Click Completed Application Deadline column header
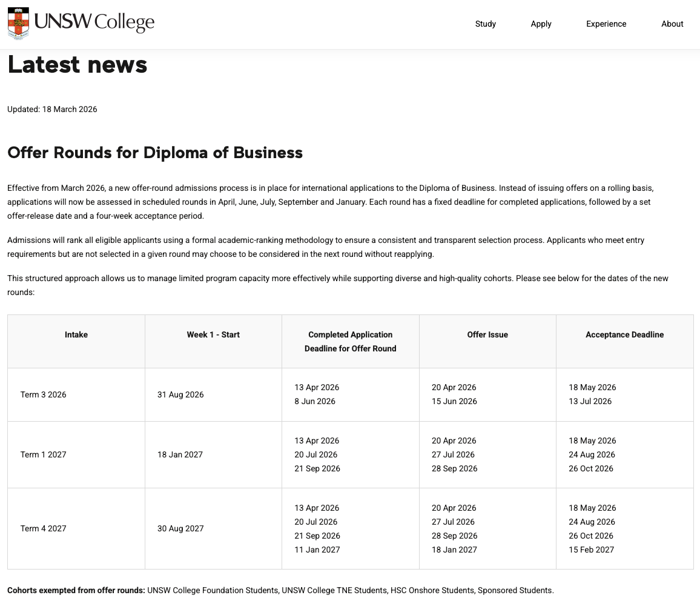Screen dimensions: 700x598 (350, 341)
